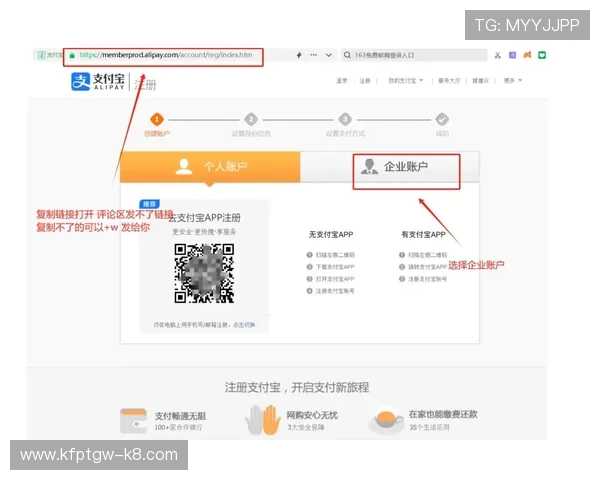Click the person icon on 个人账户 tab
The height and width of the screenshot is (480, 600).
[x=184, y=167]
